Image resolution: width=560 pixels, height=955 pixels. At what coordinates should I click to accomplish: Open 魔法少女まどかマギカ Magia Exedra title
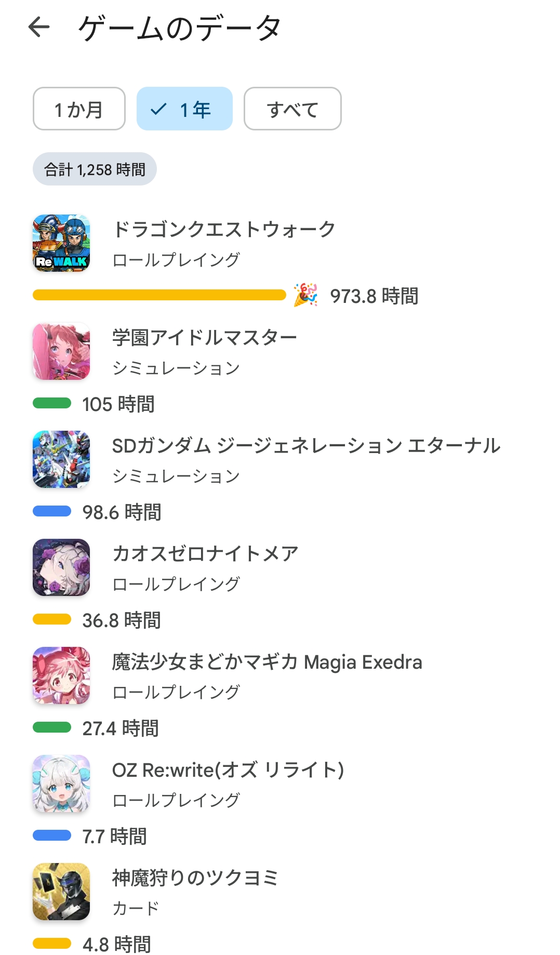point(267,662)
